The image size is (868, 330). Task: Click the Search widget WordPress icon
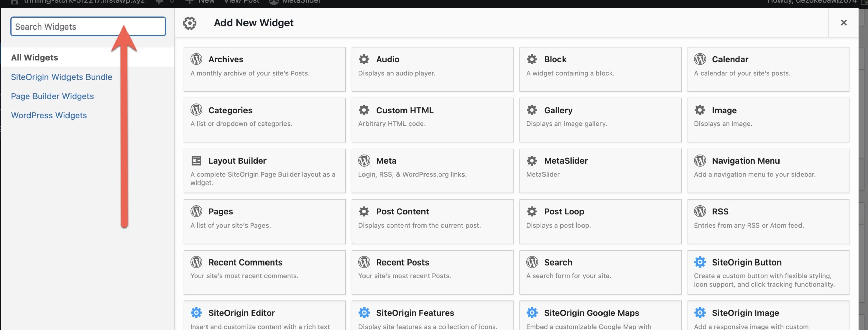coord(532,262)
